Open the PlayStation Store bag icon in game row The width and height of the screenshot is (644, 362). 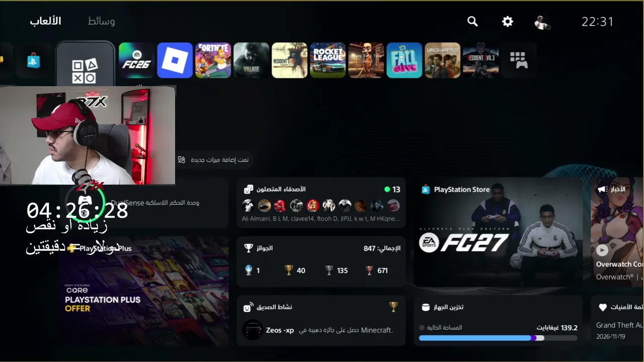[x=33, y=60]
